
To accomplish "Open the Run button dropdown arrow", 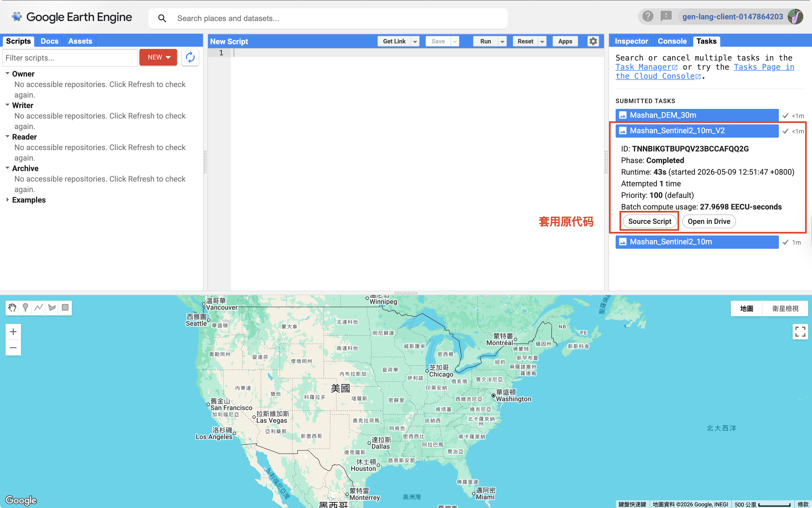I will point(502,41).
